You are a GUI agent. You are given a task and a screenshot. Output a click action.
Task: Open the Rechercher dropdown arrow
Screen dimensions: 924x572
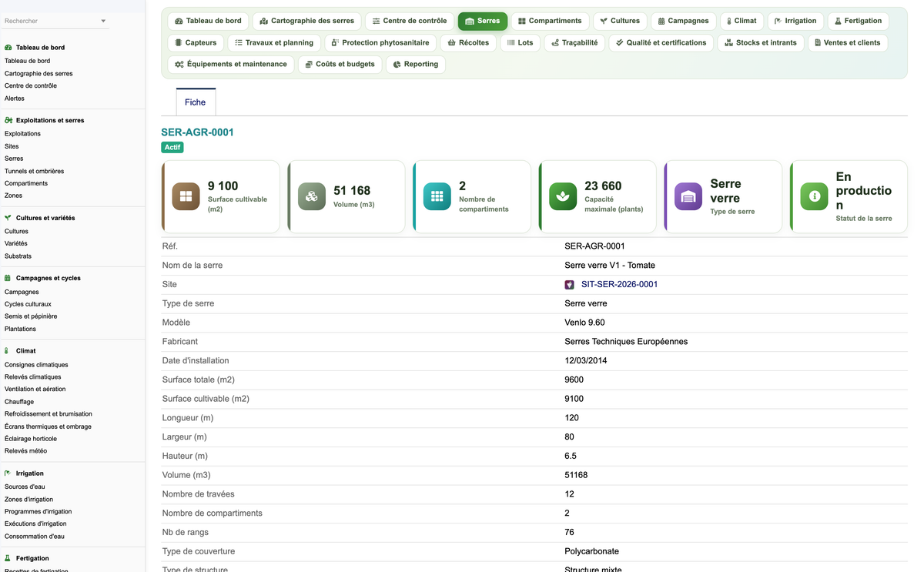103,22
